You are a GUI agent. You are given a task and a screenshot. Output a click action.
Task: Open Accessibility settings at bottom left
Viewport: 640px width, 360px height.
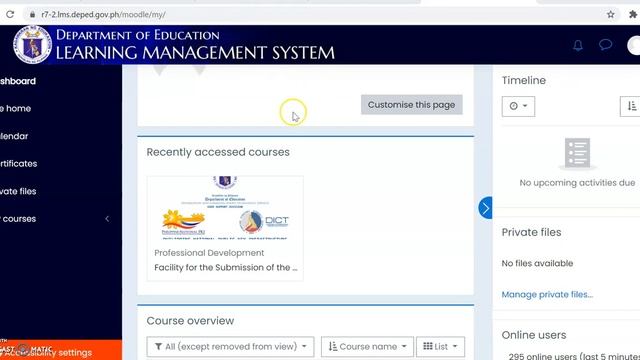click(61, 351)
